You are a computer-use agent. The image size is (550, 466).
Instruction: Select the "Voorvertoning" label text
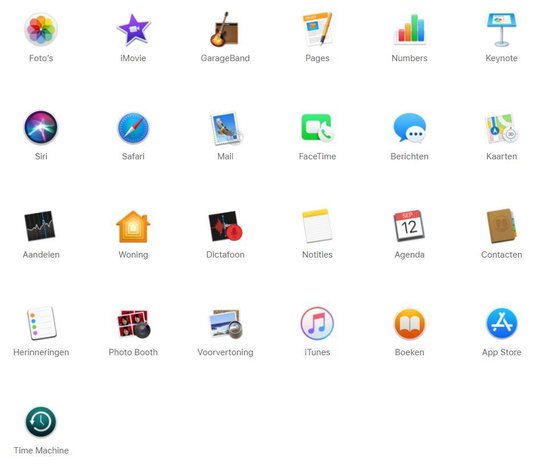[x=225, y=352]
